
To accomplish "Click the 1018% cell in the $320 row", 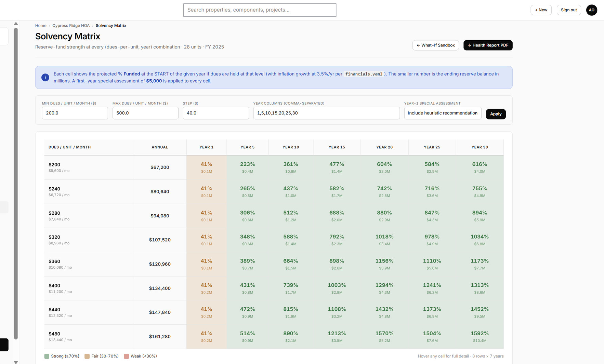I will tap(384, 240).
